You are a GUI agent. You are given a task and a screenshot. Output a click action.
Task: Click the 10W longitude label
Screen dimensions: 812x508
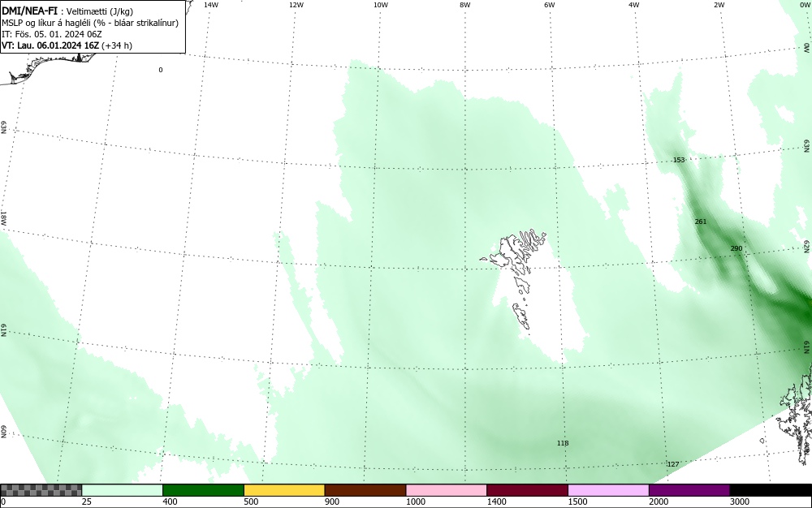click(x=381, y=5)
